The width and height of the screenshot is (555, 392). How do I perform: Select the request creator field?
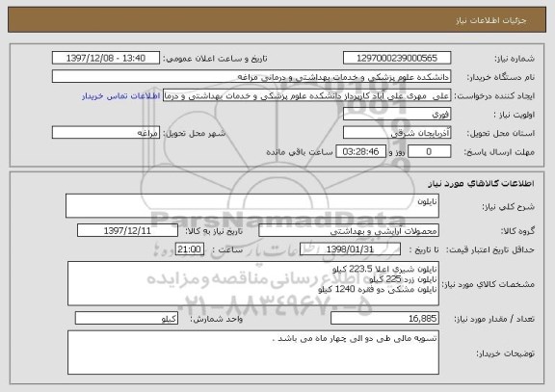306,95
